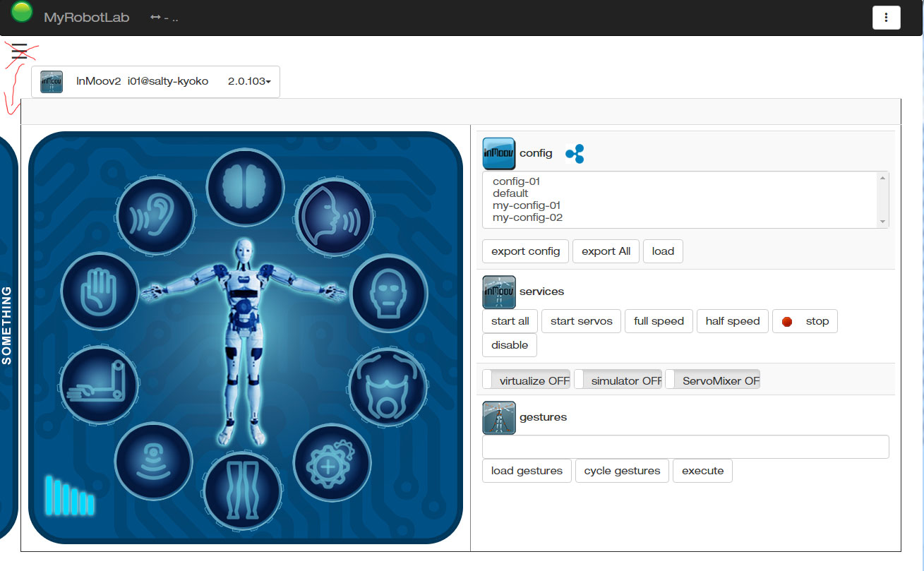Click the config list scroll down arrow
Image resolution: width=924 pixels, height=571 pixels.
click(882, 222)
